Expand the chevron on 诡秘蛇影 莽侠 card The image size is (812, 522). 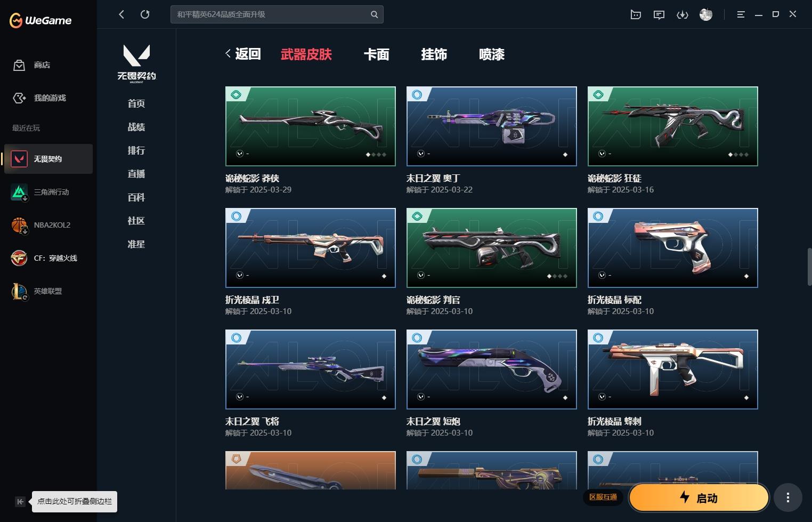coord(240,154)
